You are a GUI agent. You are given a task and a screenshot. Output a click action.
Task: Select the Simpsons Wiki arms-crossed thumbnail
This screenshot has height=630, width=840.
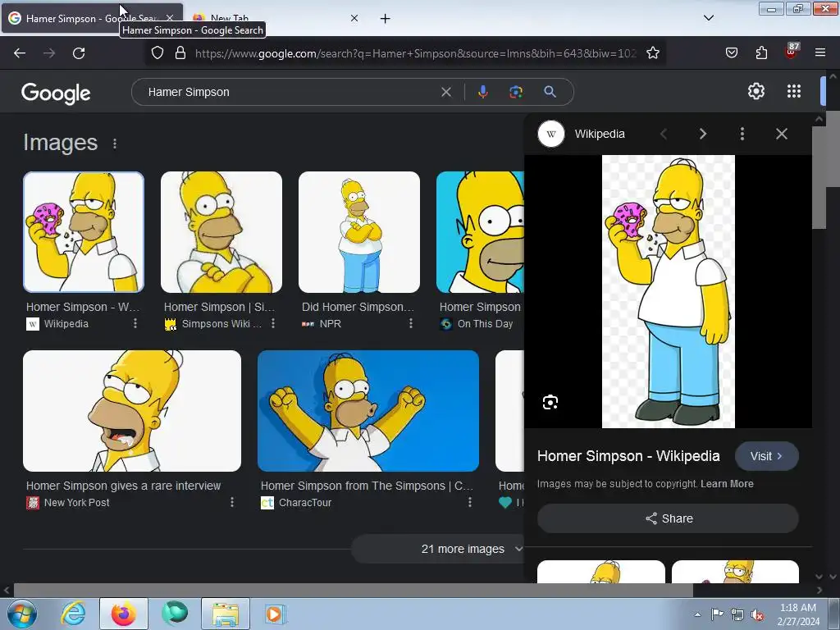(221, 232)
